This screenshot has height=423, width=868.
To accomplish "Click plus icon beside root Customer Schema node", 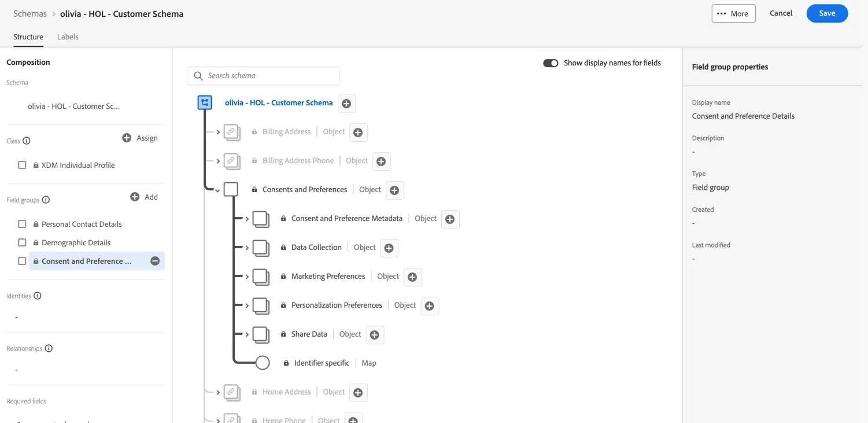I will click(346, 104).
